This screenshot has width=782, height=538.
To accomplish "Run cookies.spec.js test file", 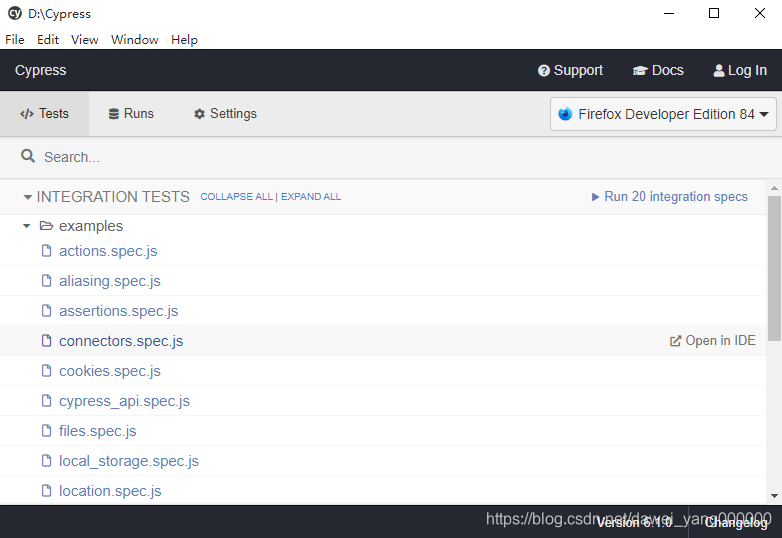I will [x=110, y=371].
